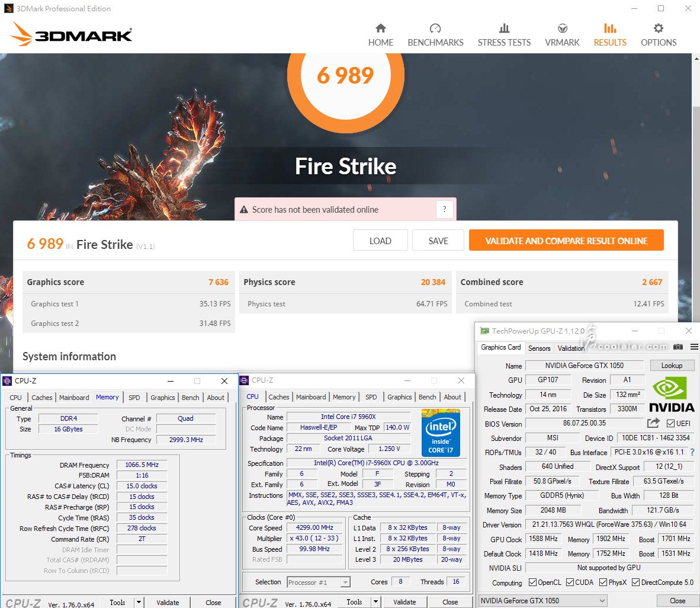Open the Processor #1 selection dropdown
The height and width of the screenshot is (608, 700).
(x=318, y=582)
